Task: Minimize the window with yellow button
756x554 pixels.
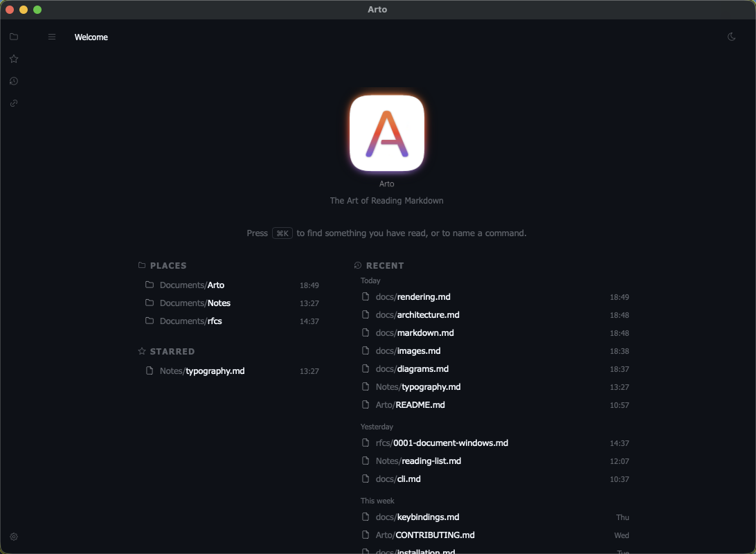Action: [x=23, y=10]
